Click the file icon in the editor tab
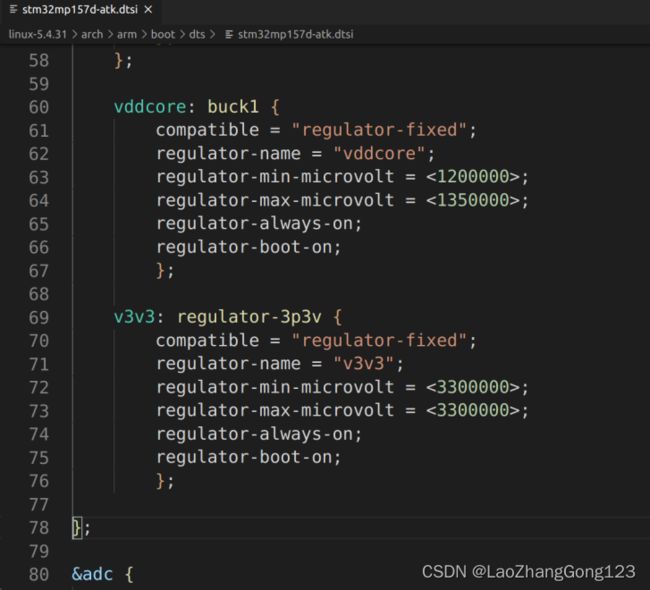Screen dimensions: 650x590 tap(13, 9)
